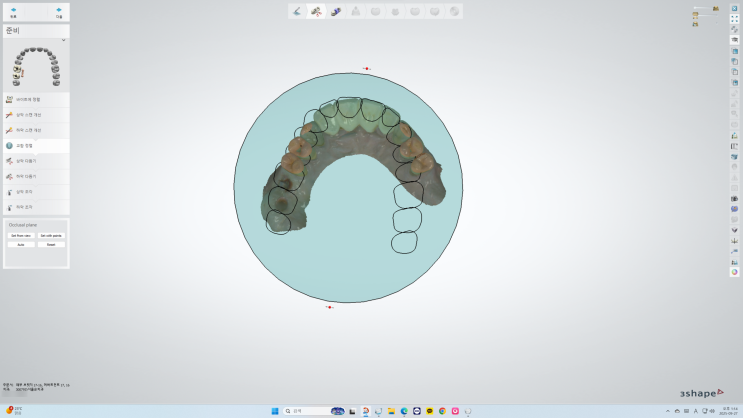Open Microsoft Edge from the taskbar
This screenshot has width=743, height=418.
[404, 411]
